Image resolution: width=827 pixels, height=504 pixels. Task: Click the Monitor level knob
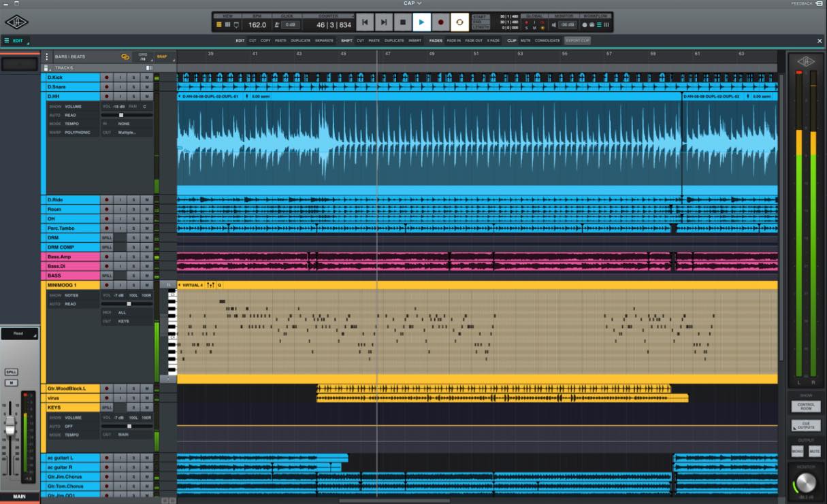tap(805, 484)
